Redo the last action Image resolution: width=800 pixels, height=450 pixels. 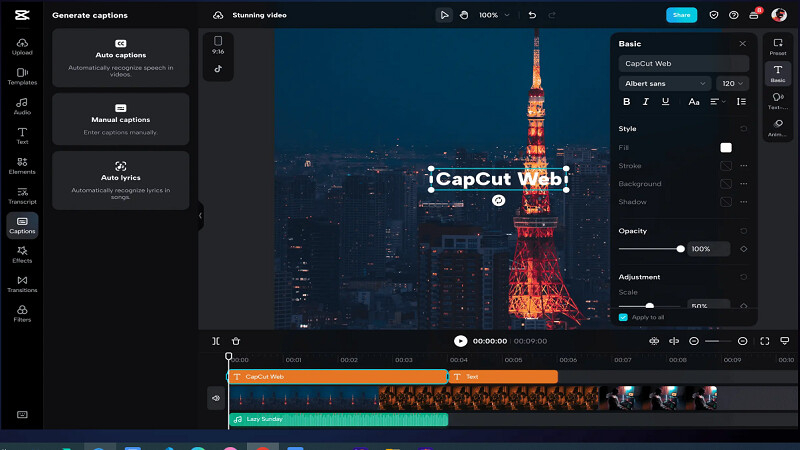pyautogui.click(x=552, y=15)
